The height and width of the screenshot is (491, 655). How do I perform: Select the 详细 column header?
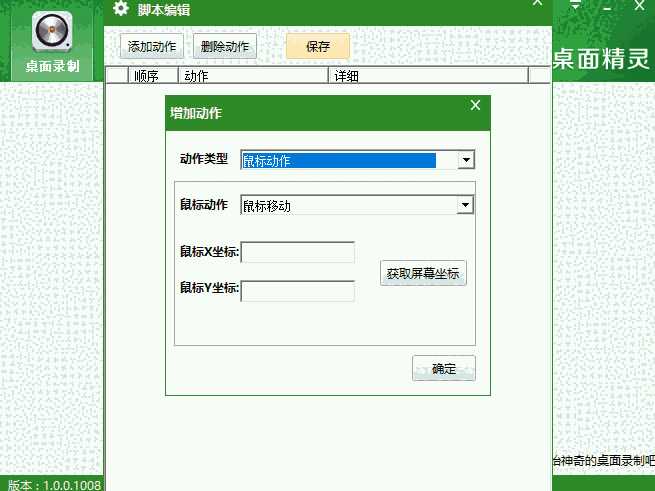429,76
